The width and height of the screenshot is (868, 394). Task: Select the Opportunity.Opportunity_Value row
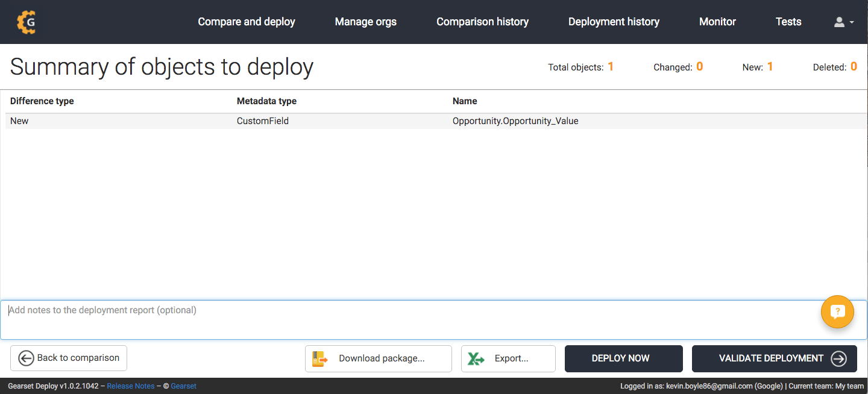tap(515, 121)
